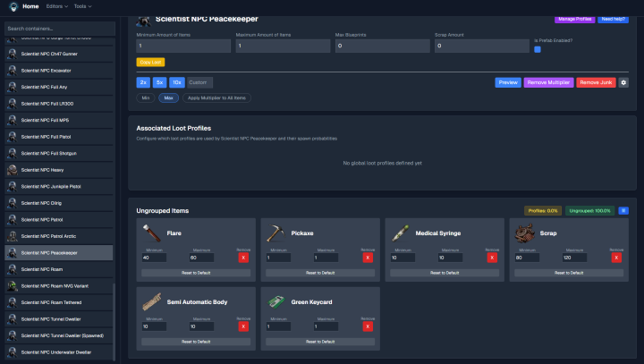644x364 pixels.
Task: Open the Home menu item
Action: tap(30, 6)
